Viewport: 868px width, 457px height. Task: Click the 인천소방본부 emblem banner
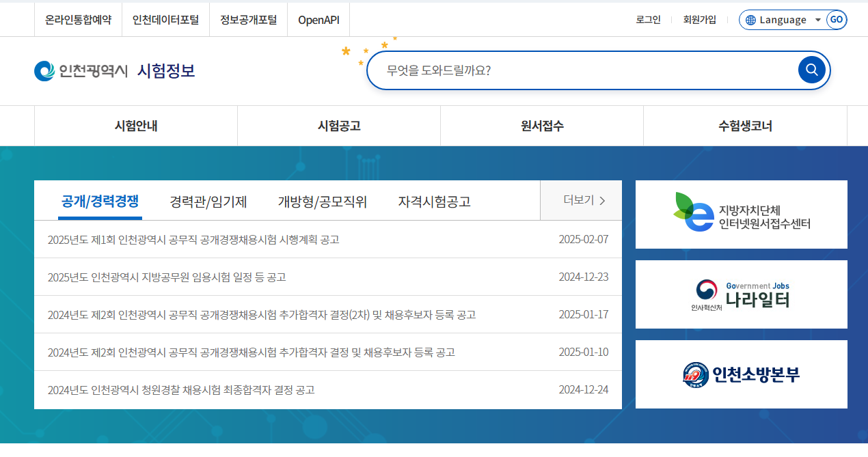coord(741,374)
